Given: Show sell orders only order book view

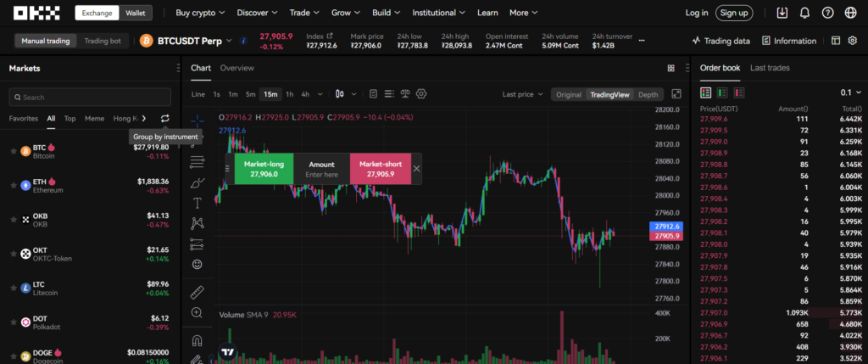Looking at the screenshot, I should click(x=739, y=92).
